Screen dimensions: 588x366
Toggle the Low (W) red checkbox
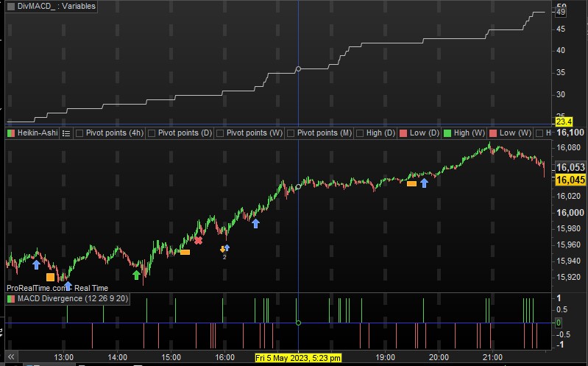[x=493, y=133]
